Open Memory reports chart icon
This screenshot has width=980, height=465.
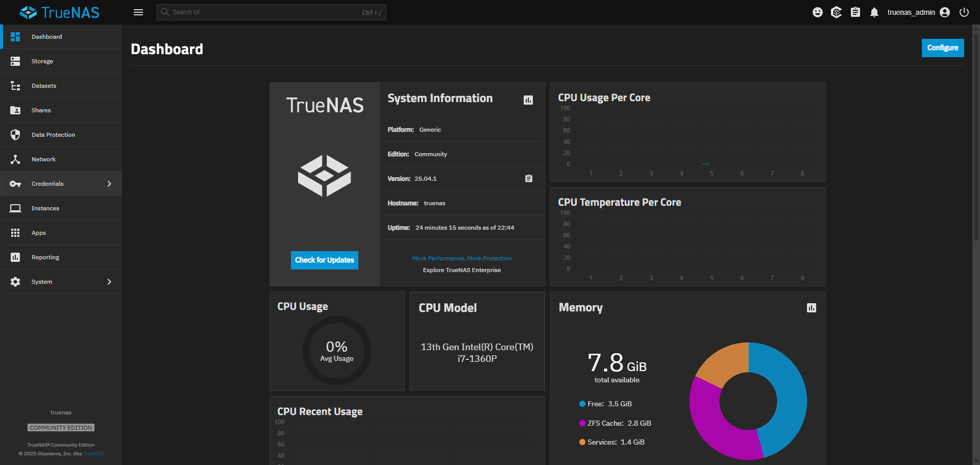coord(812,308)
